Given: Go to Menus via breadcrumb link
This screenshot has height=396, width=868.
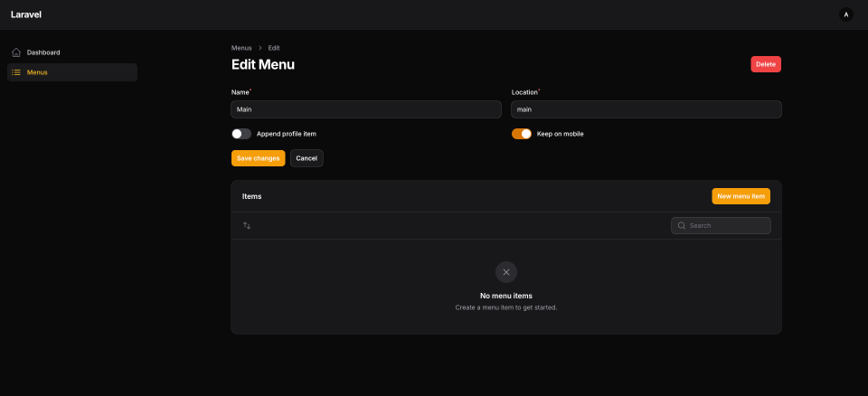Looking at the screenshot, I should click(241, 48).
